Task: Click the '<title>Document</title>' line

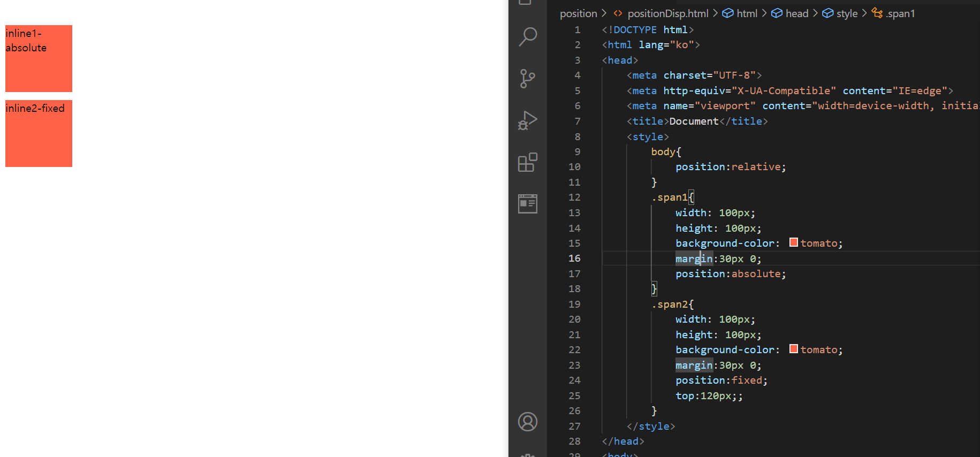Action: 697,121
